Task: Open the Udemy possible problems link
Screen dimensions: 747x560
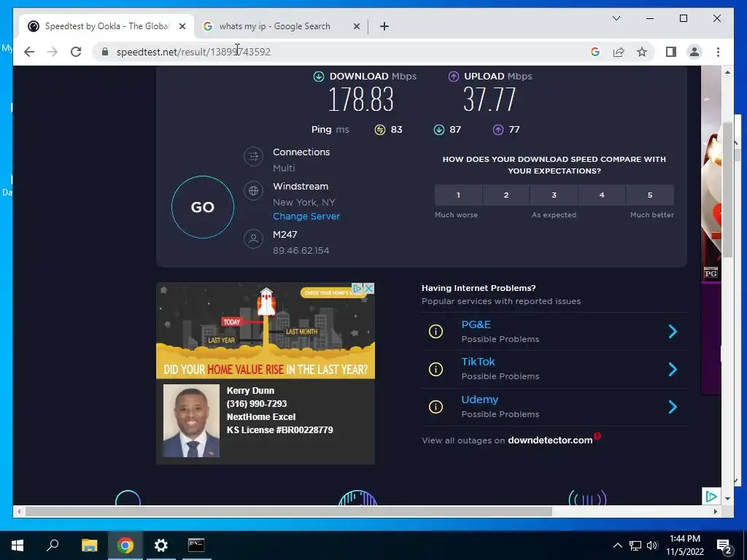Action: [480, 400]
